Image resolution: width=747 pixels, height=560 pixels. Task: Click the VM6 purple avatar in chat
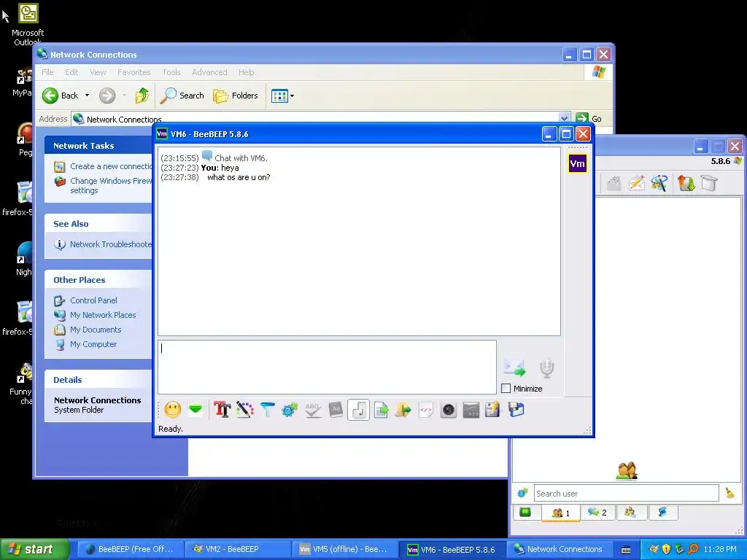pyautogui.click(x=578, y=164)
